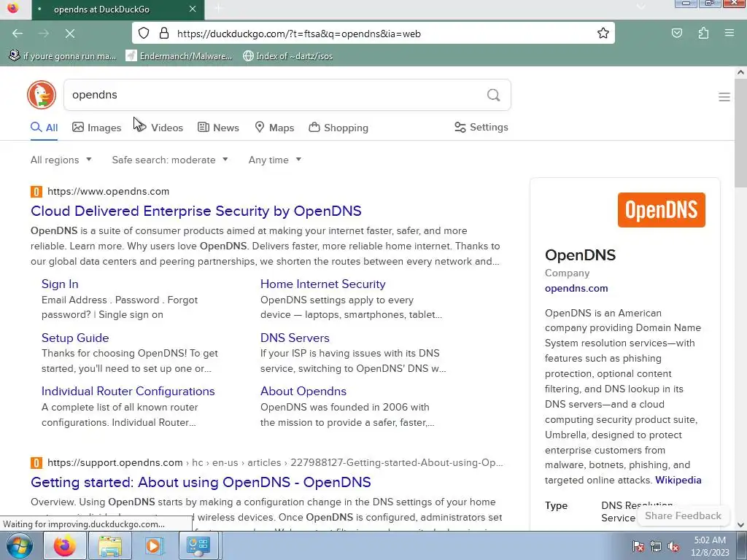Click the muted volume tray icon
The width and height of the screenshot is (747, 560).
(x=673, y=547)
